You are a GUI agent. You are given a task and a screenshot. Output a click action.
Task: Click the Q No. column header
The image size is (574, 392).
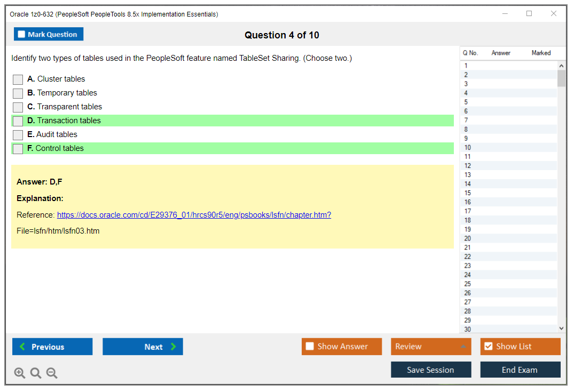pos(470,53)
